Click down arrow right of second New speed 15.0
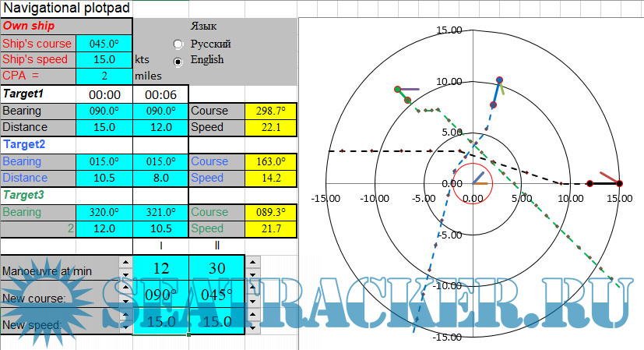 point(252,329)
